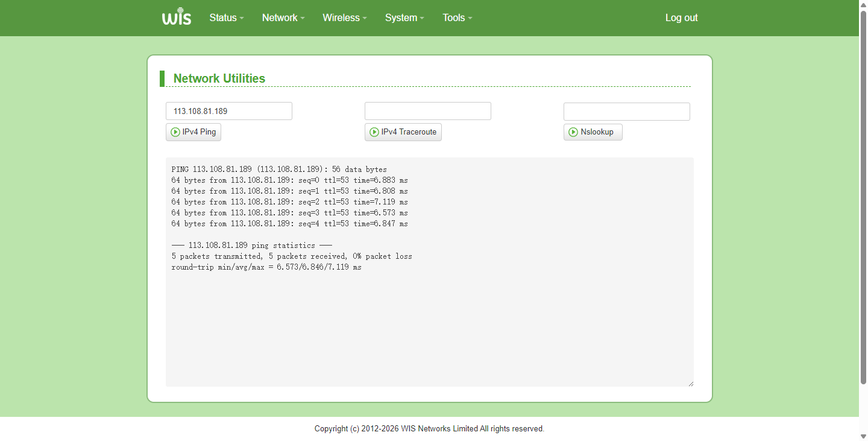Click the 'round-trip min/avg/max' line
Image resolution: width=868 pixels, height=441 pixels.
click(x=266, y=267)
